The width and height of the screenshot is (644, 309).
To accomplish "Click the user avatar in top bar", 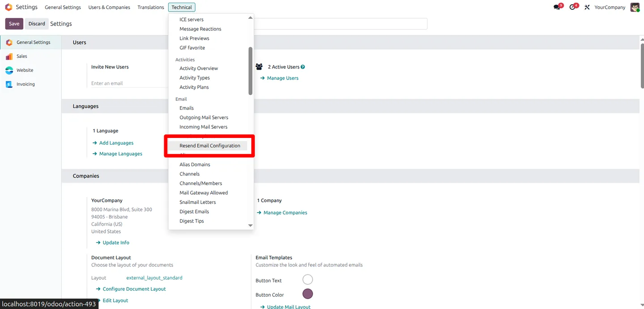I will point(635,7).
